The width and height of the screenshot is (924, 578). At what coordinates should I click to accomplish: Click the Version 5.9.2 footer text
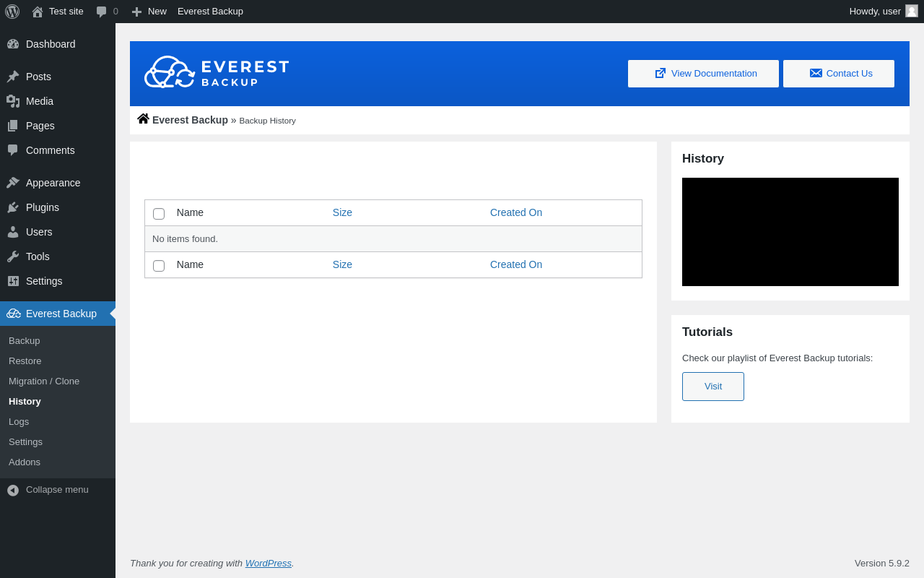(x=882, y=563)
